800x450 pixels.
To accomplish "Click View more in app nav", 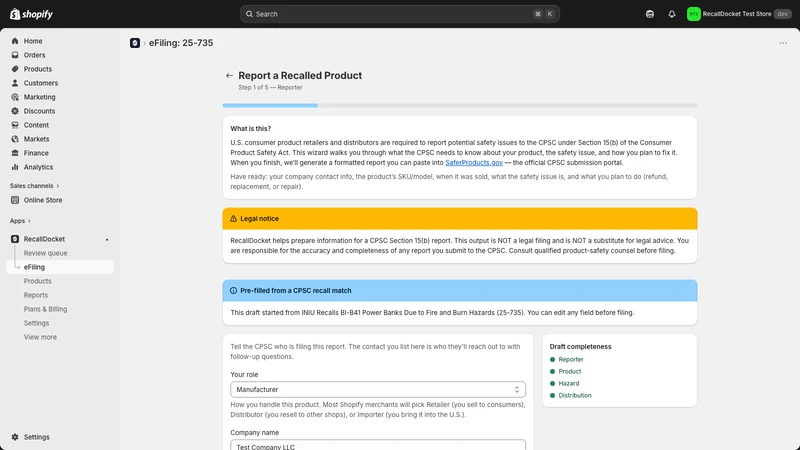I will coord(40,337).
